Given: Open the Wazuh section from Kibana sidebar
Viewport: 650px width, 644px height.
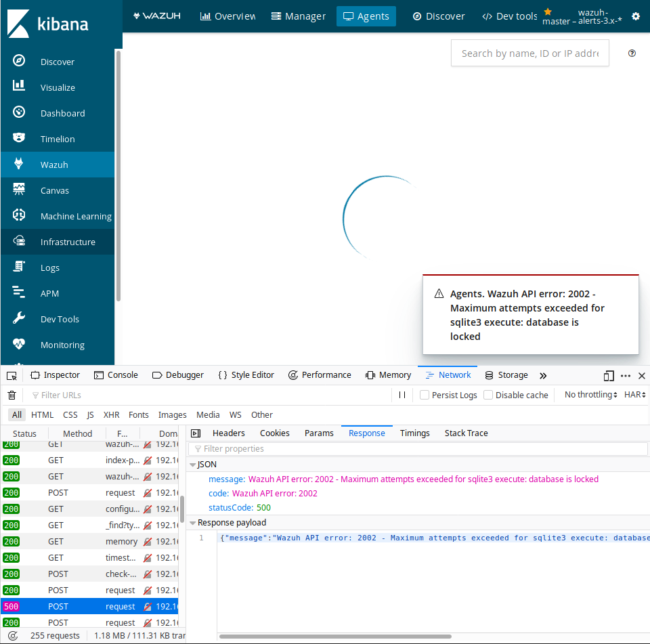Looking at the screenshot, I should click(x=54, y=164).
